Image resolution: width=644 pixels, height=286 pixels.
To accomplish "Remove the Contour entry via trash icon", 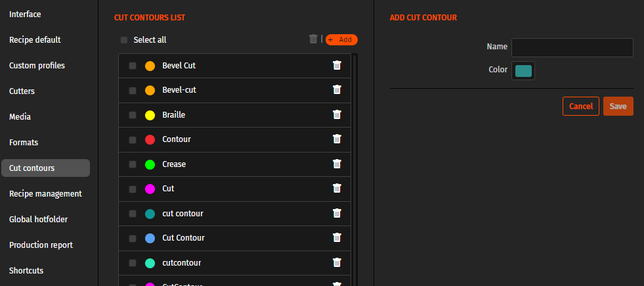I will click(x=337, y=139).
